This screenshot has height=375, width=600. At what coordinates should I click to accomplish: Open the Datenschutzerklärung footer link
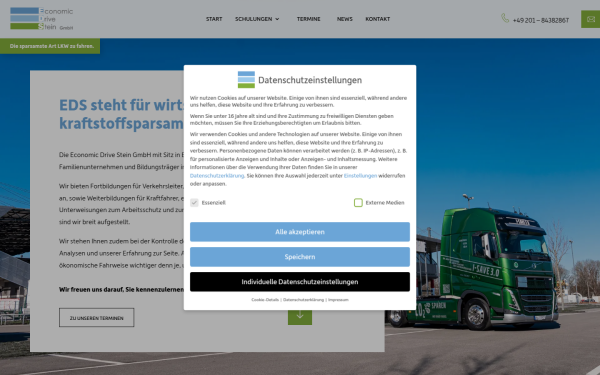pyautogui.click(x=303, y=300)
